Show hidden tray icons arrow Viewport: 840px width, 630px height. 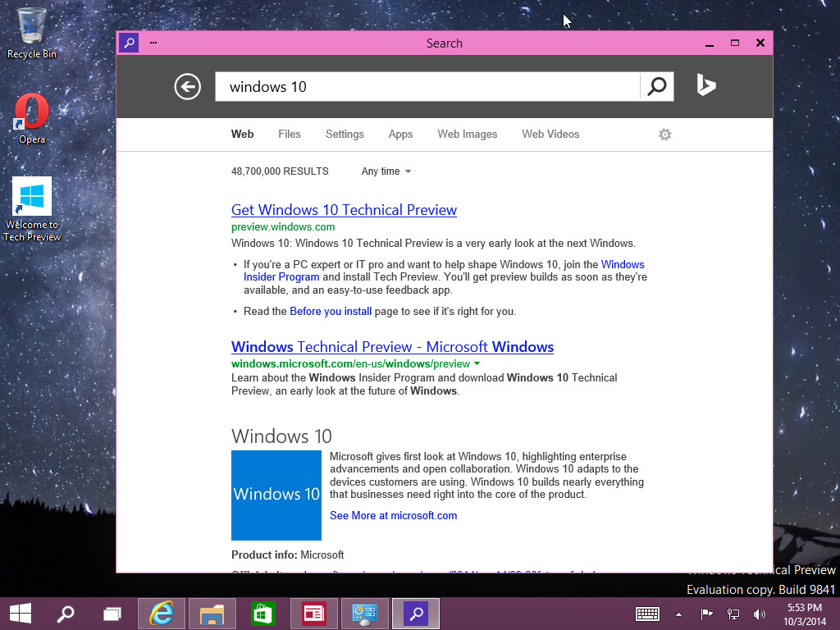tap(678, 614)
